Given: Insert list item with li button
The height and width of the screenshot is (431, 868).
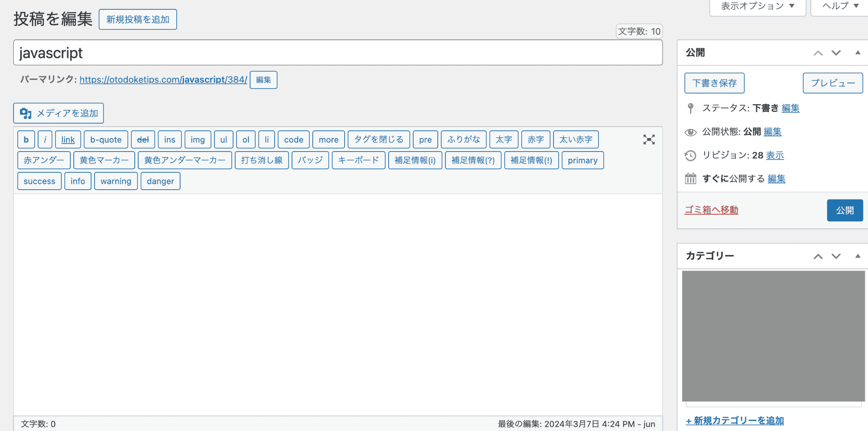Looking at the screenshot, I should [x=267, y=140].
